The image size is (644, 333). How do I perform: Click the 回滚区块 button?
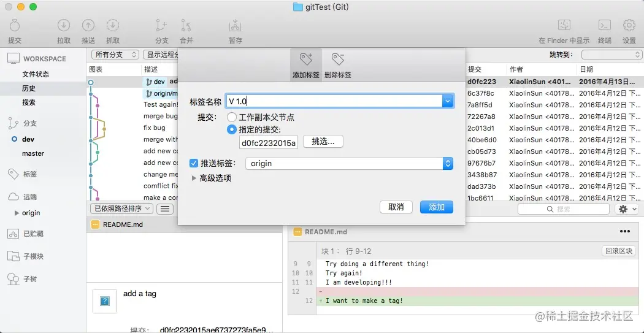coord(618,251)
